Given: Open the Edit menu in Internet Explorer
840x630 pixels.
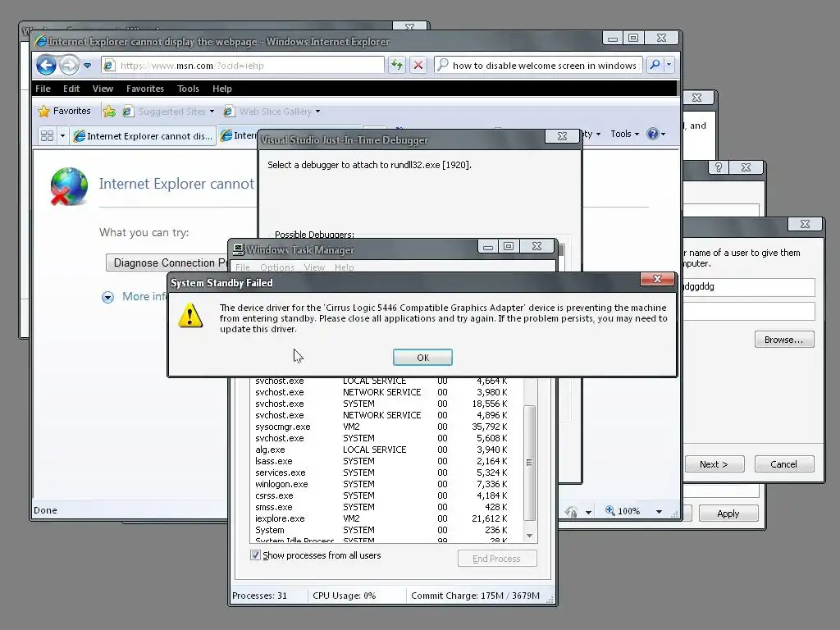Looking at the screenshot, I should click(71, 89).
